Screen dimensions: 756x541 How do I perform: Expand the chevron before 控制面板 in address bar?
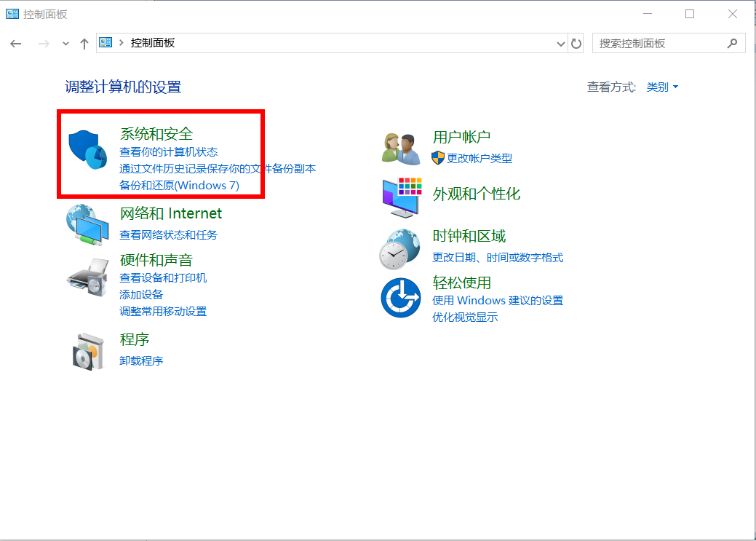coord(121,43)
